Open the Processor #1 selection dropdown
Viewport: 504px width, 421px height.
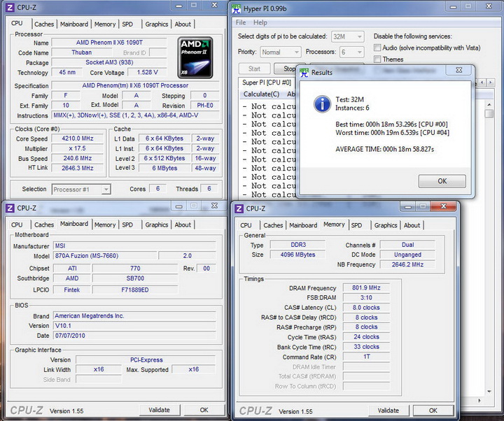[x=81, y=190]
